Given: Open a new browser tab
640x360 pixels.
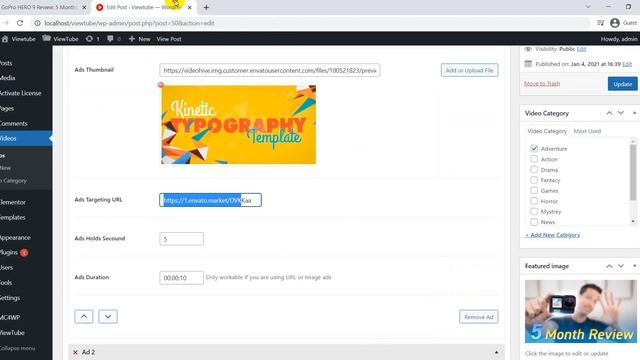Looking at the screenshot, I should coord(206,7).
